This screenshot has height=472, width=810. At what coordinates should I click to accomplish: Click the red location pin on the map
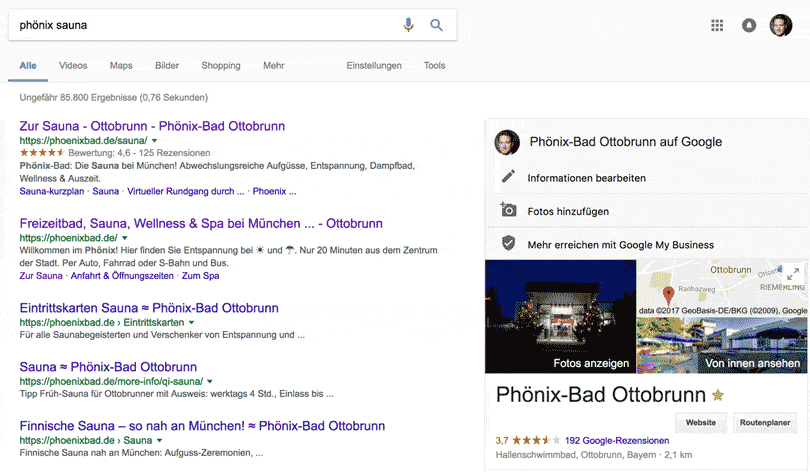click(668, 295)
